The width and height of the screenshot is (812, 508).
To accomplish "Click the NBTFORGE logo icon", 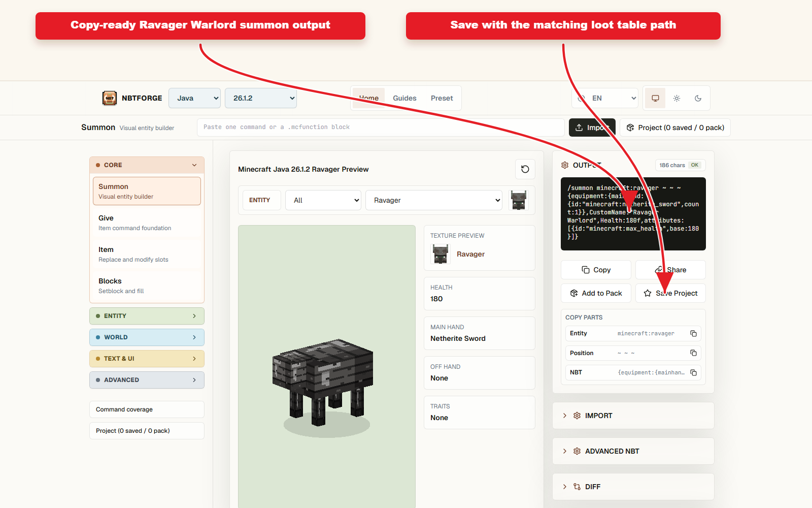I will pyautogui.click(x=110, y=98).
